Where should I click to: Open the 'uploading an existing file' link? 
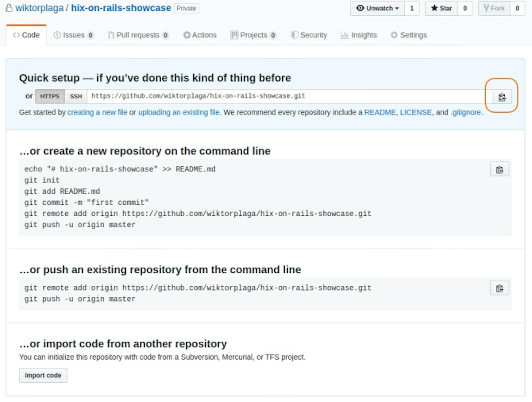point(179,112)
